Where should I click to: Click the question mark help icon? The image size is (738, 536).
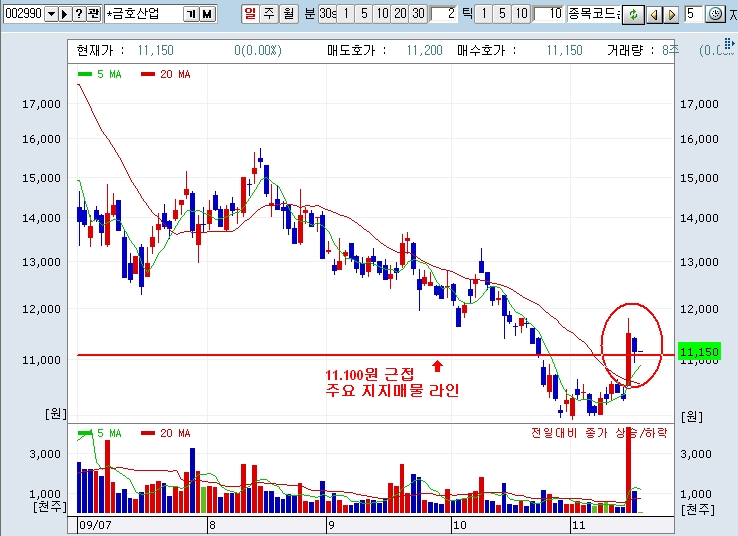tap(79, 14)
